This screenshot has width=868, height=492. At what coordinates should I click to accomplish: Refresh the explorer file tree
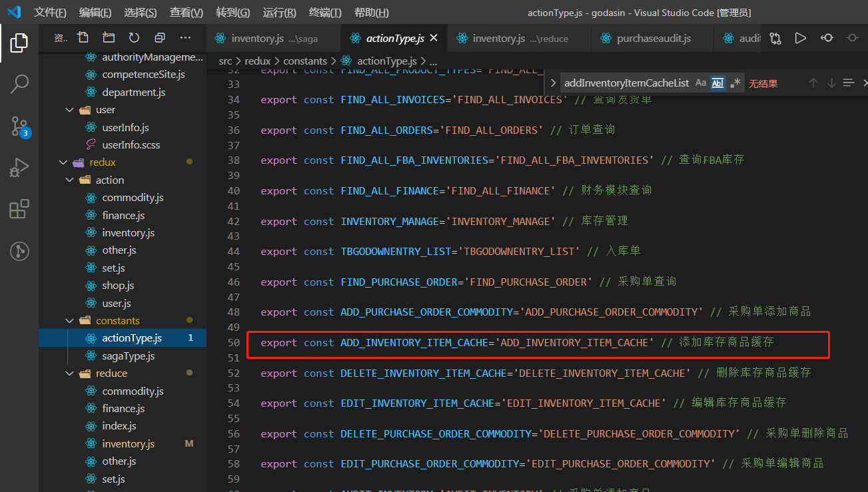[134, 38]
